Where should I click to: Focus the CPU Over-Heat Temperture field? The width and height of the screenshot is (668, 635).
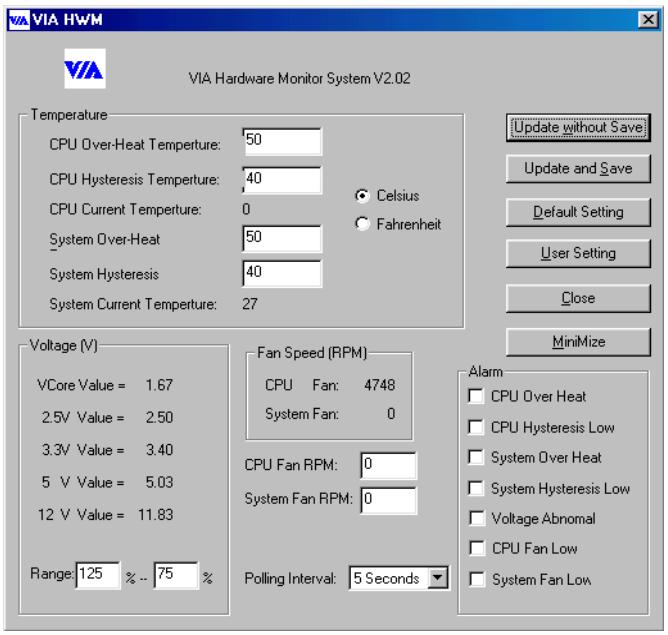(x=282, y=141)
